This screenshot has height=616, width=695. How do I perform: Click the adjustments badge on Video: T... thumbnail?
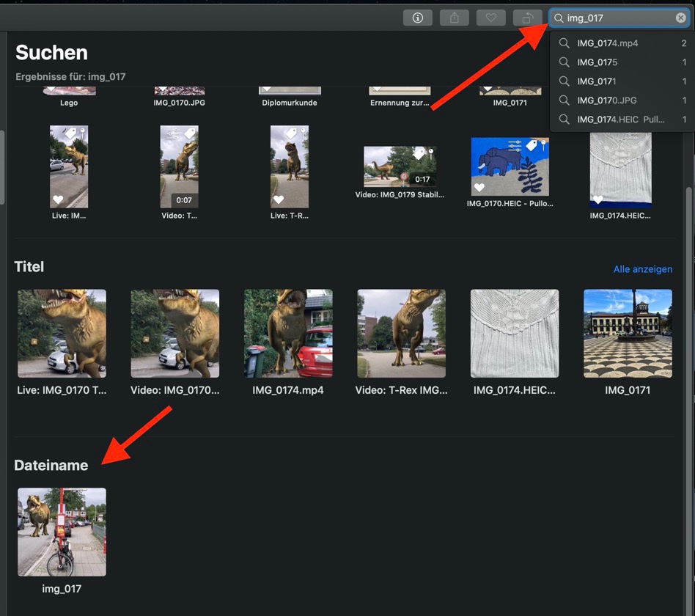click(x=173, y=133)
